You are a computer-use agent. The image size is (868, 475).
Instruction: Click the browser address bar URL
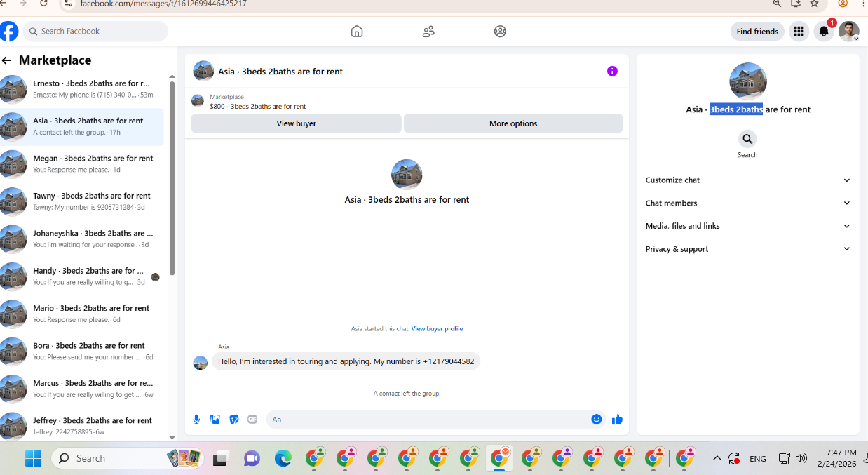tap(163, 4)
